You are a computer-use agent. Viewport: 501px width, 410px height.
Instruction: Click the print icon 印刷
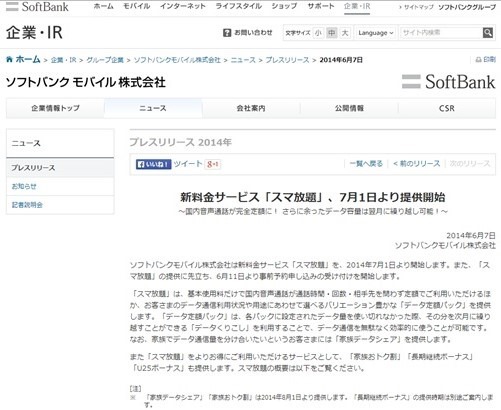[x=486, y=60]
